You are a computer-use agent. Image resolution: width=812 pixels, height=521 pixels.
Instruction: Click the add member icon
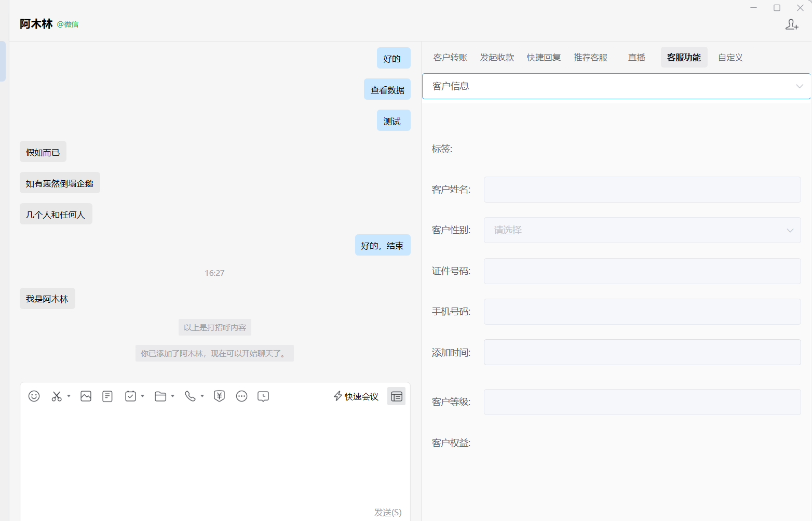[x=792, y=24]
